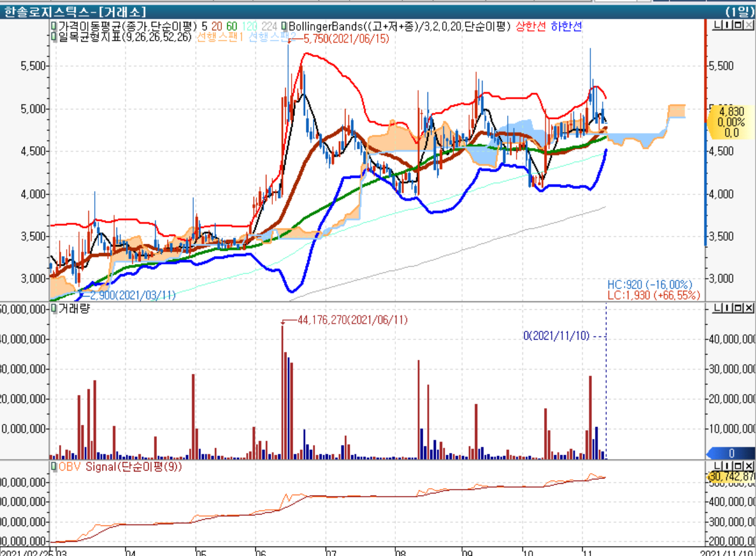Select the 하한선 lower band legend
756x556 pixels.
566,26
